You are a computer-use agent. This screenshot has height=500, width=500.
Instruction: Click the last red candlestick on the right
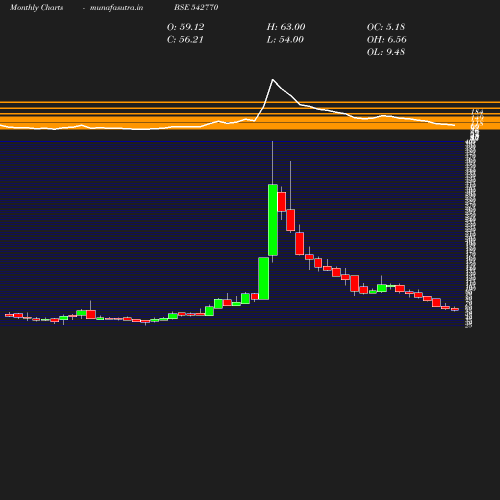click(455, 309)
